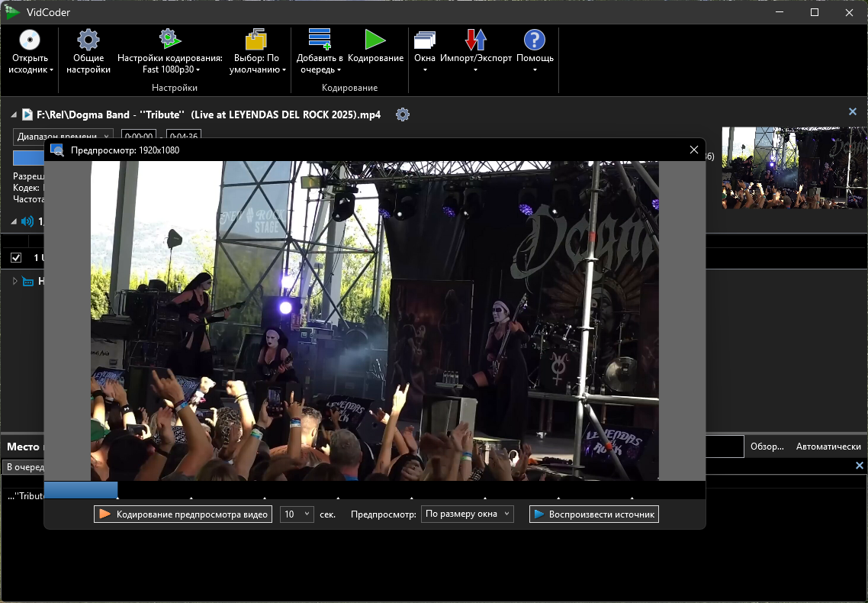Open preview duration seconds dropdown
Screen dimensions: 868x603
click(x=297, y=514)
